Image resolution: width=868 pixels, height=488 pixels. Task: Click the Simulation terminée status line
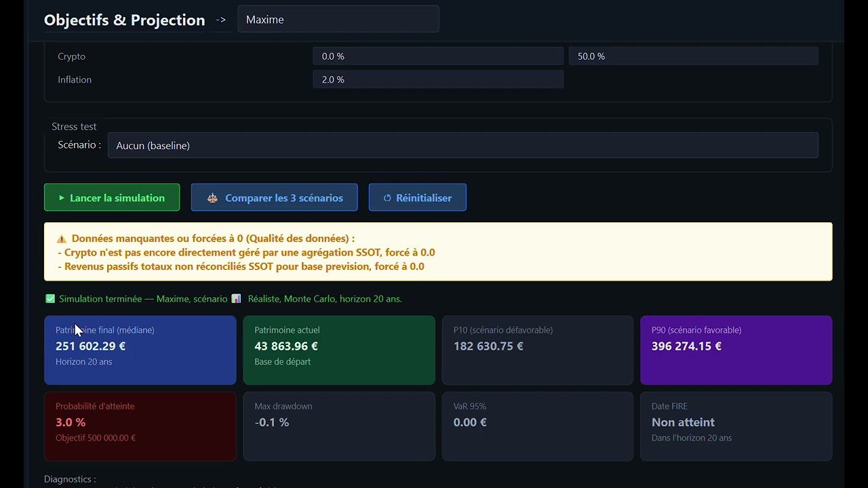224,299
